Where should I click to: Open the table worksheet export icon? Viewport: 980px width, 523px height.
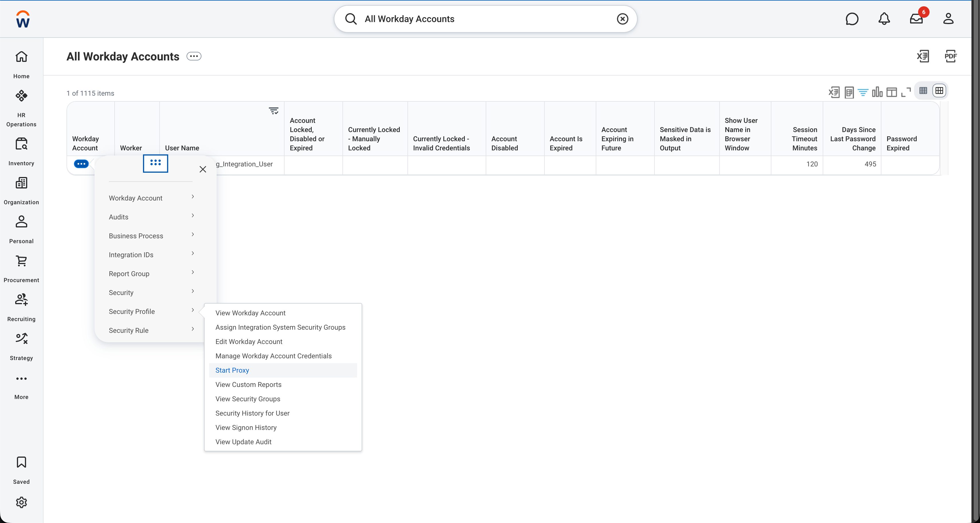click(x=849, y=92)
